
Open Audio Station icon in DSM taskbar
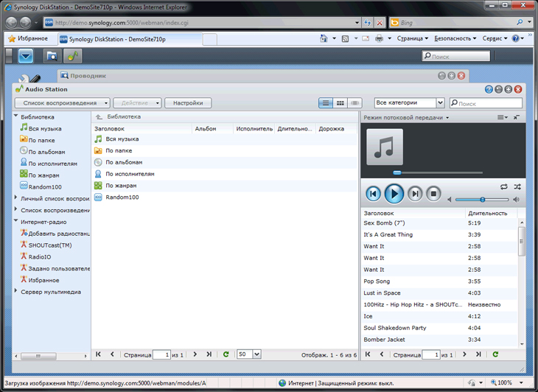pos(73,56)
